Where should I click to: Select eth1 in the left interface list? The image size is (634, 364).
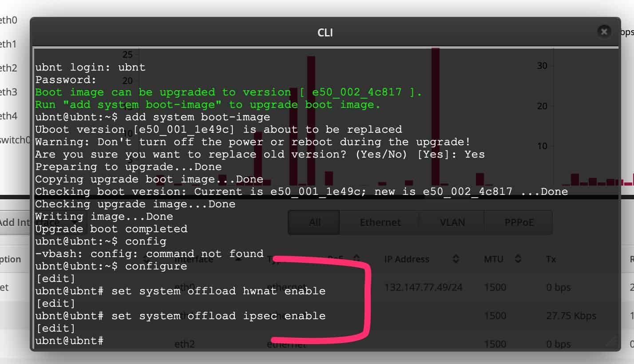click(x=8, y=44)
